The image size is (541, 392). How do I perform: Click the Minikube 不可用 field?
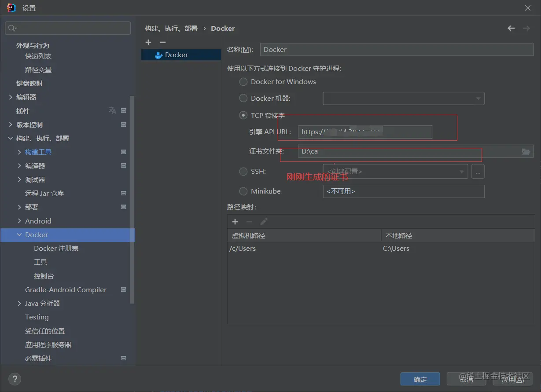[404, 191]
